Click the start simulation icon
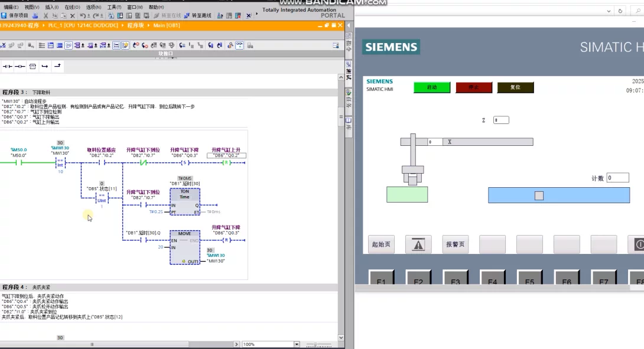 coord(138,15)
